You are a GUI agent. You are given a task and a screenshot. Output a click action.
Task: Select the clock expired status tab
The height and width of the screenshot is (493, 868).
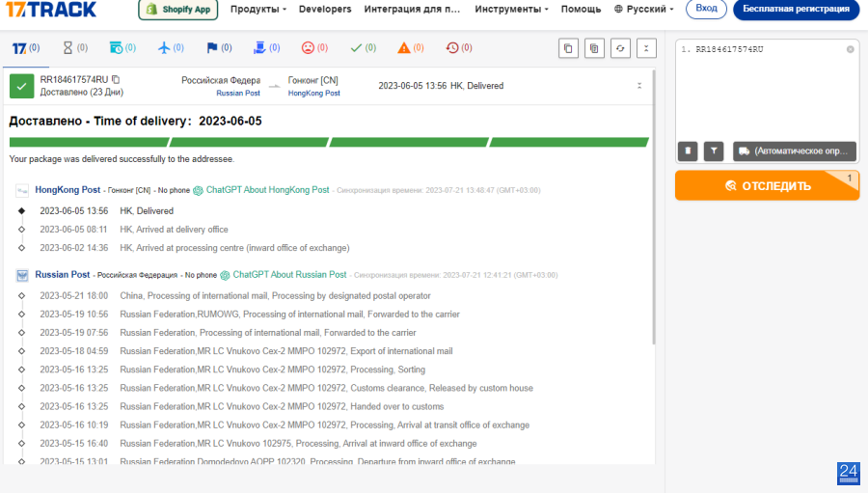459,48
